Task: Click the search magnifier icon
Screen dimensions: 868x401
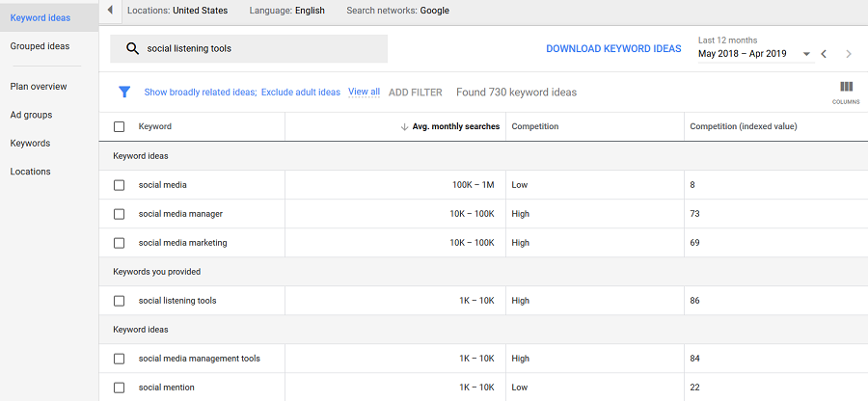Action: point(132,48)
